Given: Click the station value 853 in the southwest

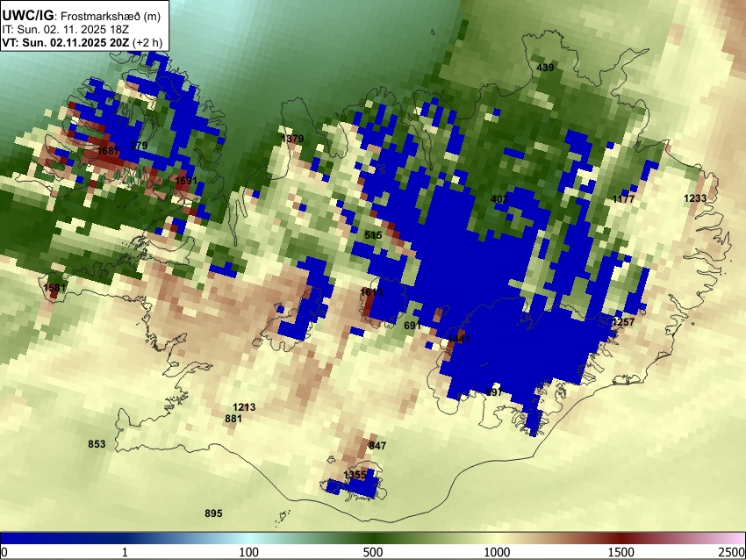Looking at the screenshot, I should tap(97, 444).
